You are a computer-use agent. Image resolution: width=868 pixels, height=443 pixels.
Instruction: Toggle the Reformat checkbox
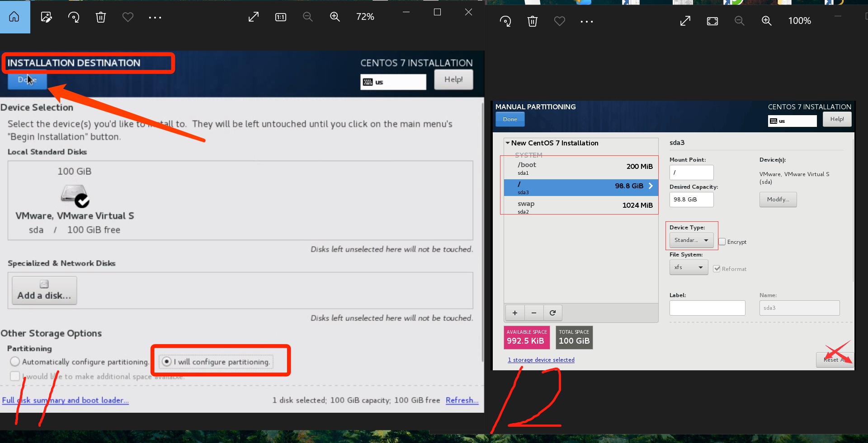(717, 269)
